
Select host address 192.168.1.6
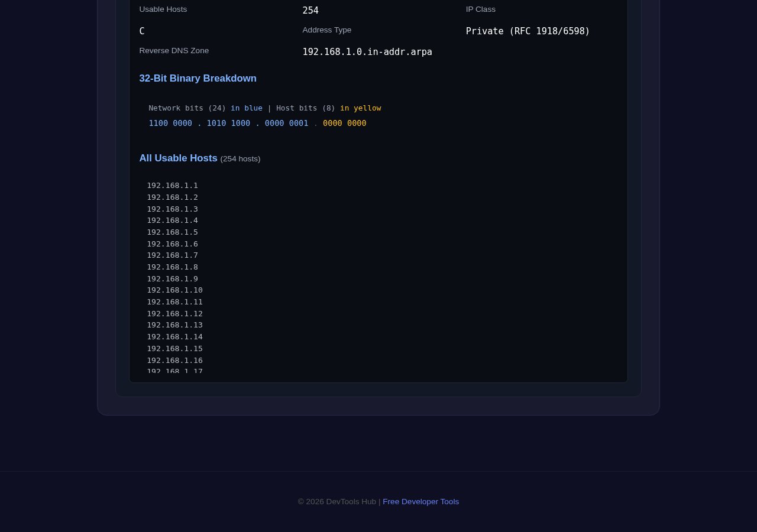click(172, 244)
